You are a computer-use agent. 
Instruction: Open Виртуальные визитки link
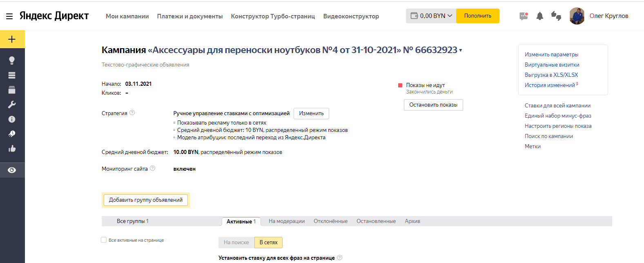pos(552,65)
